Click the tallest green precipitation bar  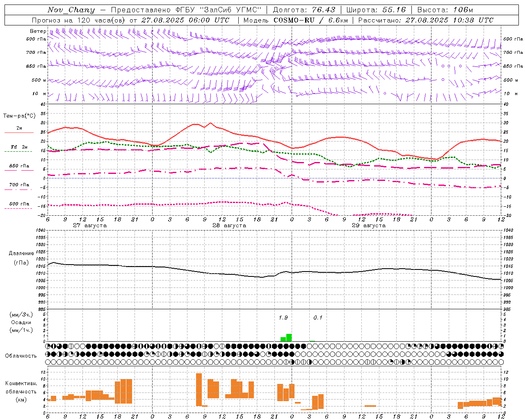pos(289,338)
